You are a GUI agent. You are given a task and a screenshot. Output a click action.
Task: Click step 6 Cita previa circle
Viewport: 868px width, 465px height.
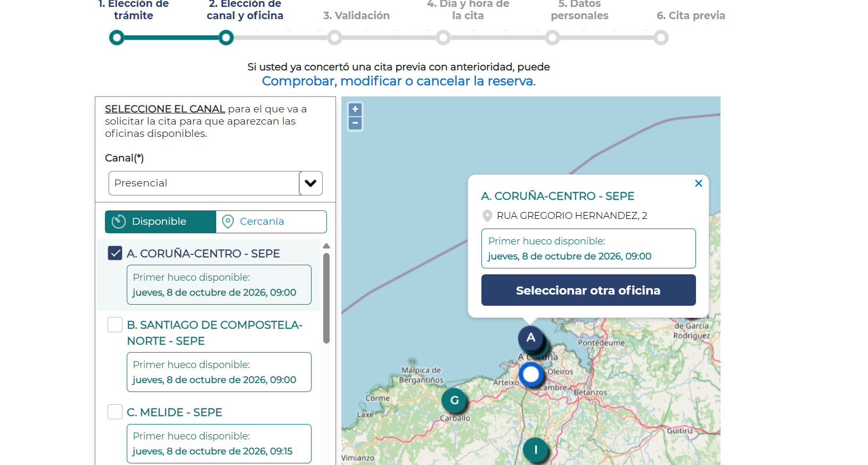pos(661,38)
